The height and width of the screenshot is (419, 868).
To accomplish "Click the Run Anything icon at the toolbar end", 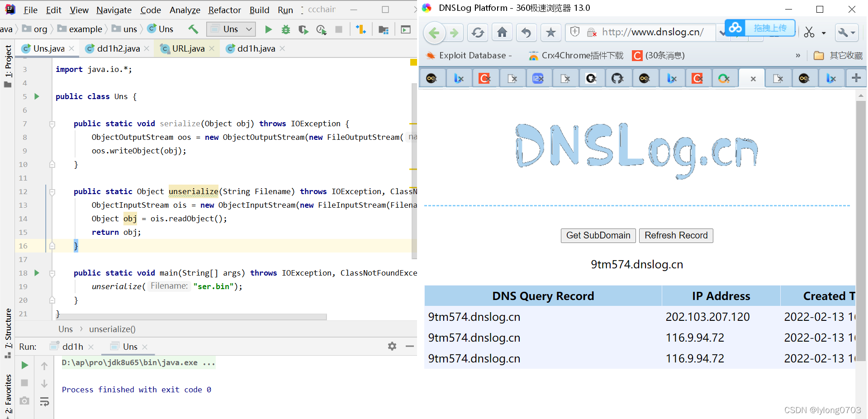I will point(406,29).
